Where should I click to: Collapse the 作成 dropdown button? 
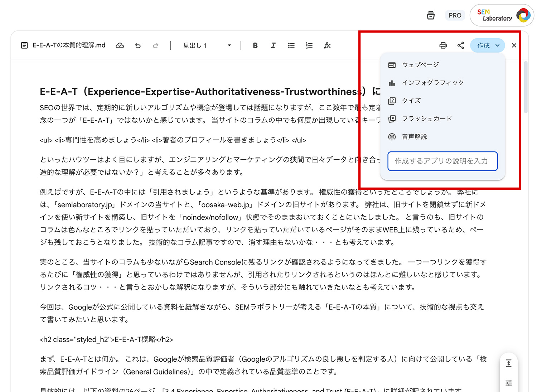(x=488, y=45)
